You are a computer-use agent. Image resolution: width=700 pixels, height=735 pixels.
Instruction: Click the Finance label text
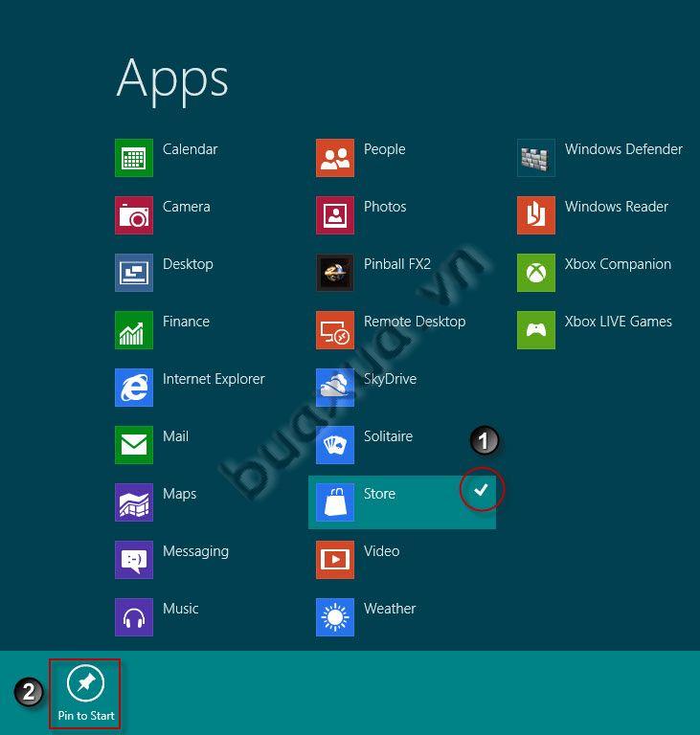tap(186, 322)
